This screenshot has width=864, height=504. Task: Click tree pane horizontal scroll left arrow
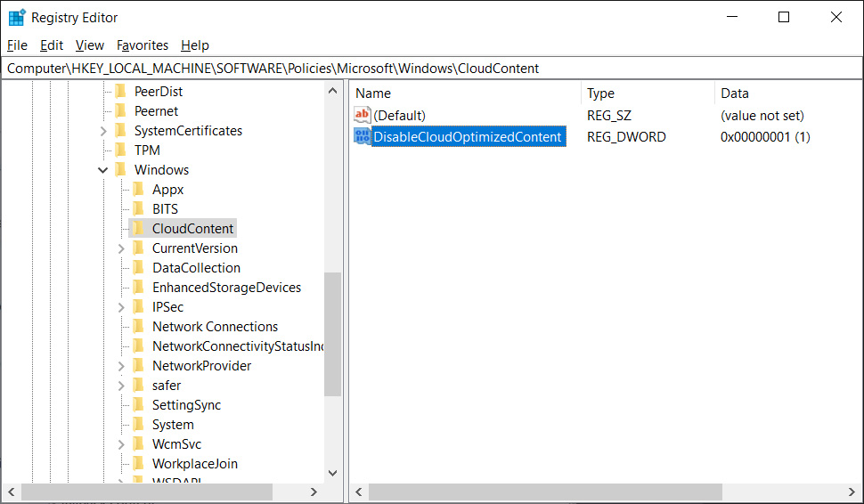point(11,492)
